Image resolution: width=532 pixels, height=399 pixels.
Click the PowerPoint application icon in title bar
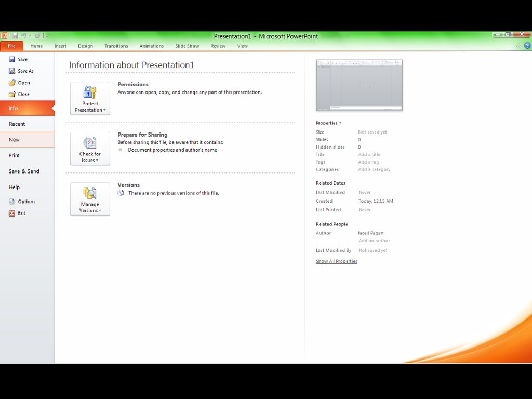point(4,35)
